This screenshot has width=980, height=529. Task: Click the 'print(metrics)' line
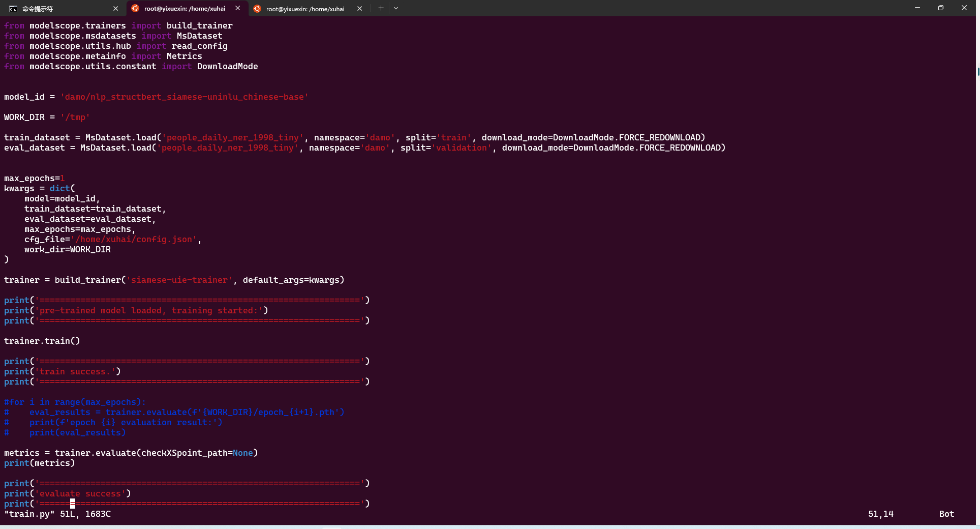(x=40, y=463)
